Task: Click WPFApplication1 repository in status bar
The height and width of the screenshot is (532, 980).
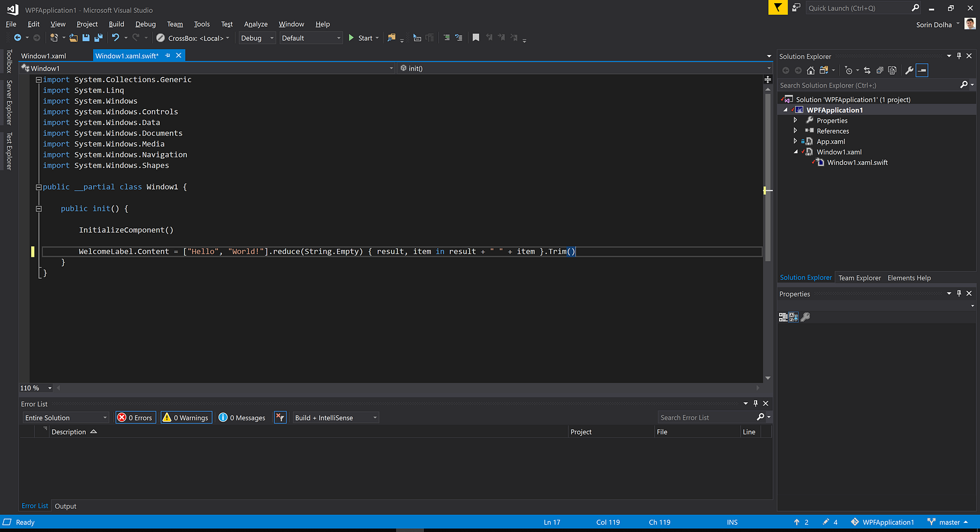Action: tap(882, 522)
